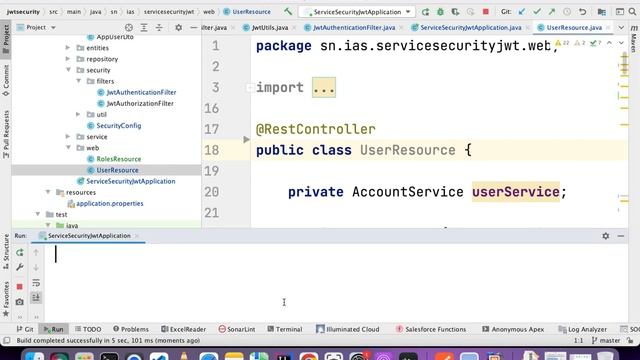Toggle Project tool window on left stripe

tap(6, 39)
